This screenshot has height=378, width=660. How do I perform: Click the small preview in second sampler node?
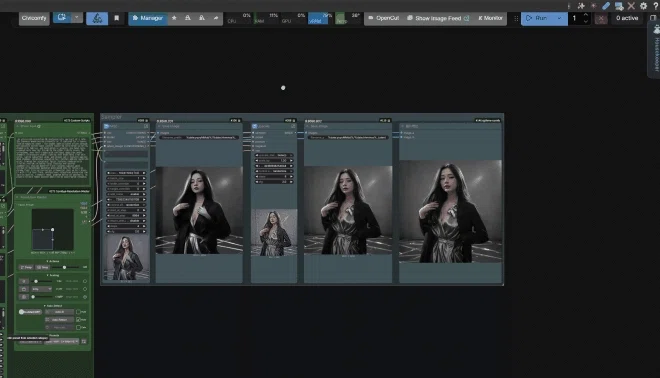coord(274,232)
